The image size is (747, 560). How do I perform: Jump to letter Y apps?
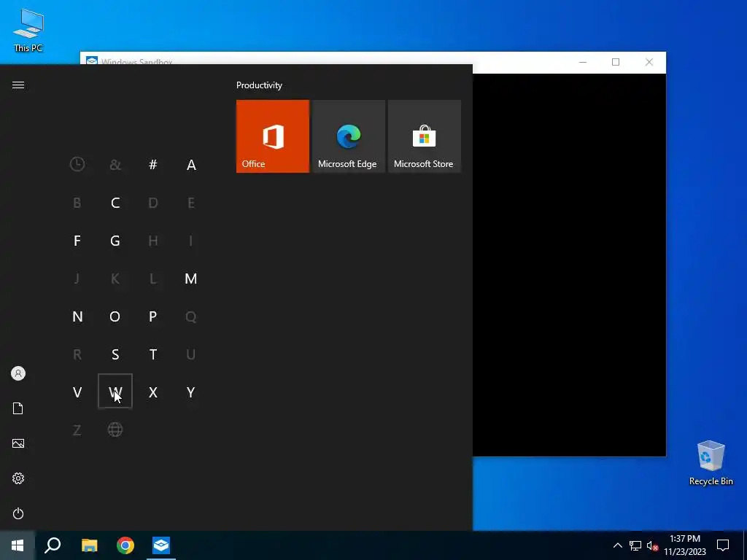[x=191, y=392]
